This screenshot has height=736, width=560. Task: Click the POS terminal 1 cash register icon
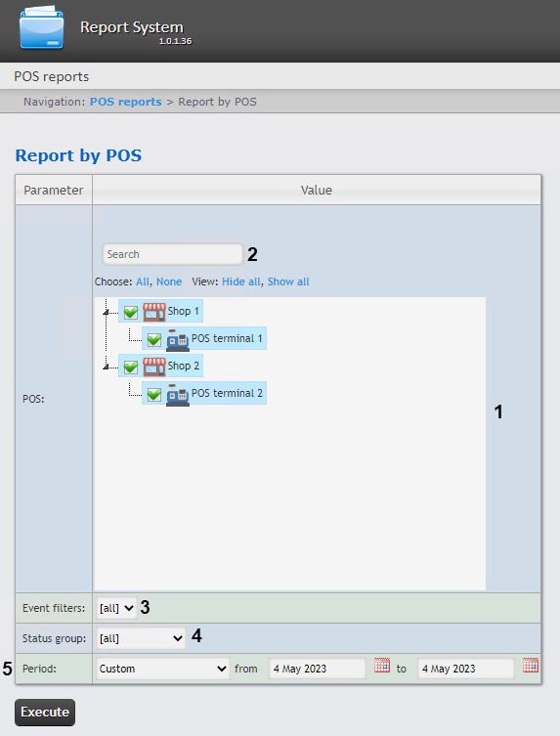pyautogui.click(x=178, y=339)
